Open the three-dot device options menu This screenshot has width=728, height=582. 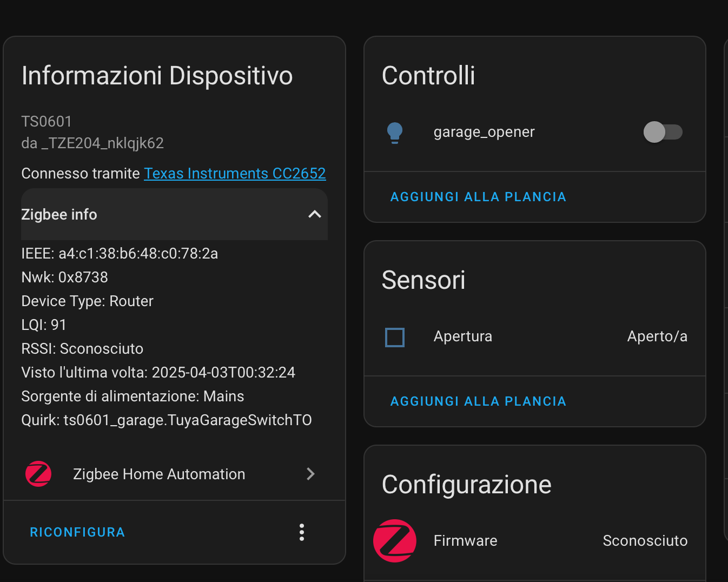click(302, 532)
